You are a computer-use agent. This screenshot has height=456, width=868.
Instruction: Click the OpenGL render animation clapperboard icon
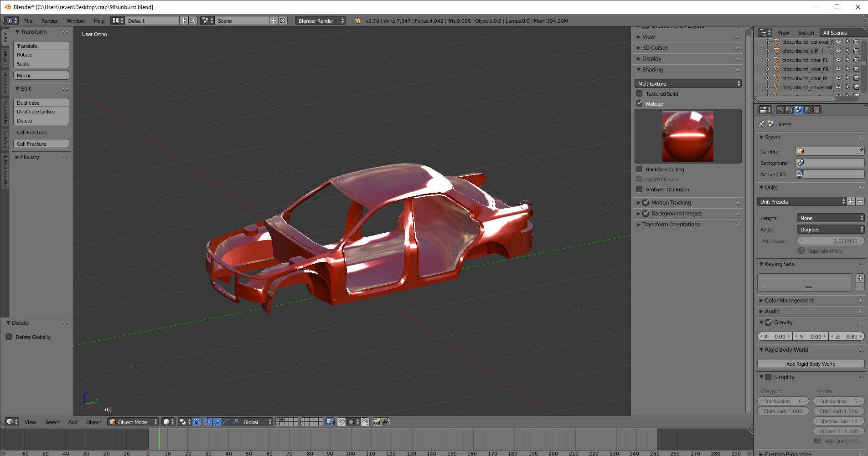tap(385, 422)
